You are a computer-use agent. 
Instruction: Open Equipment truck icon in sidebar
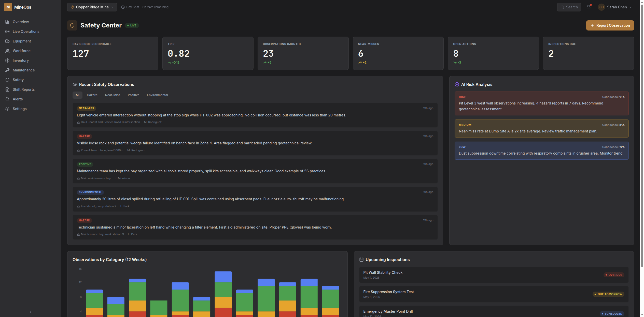point(7,41)
